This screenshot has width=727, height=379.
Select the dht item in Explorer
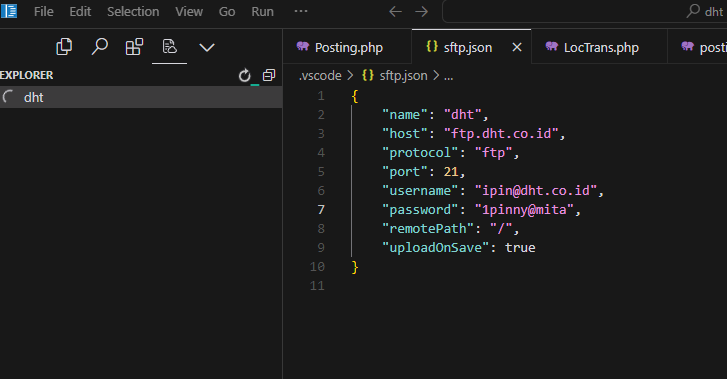click(x=141, y=97)
